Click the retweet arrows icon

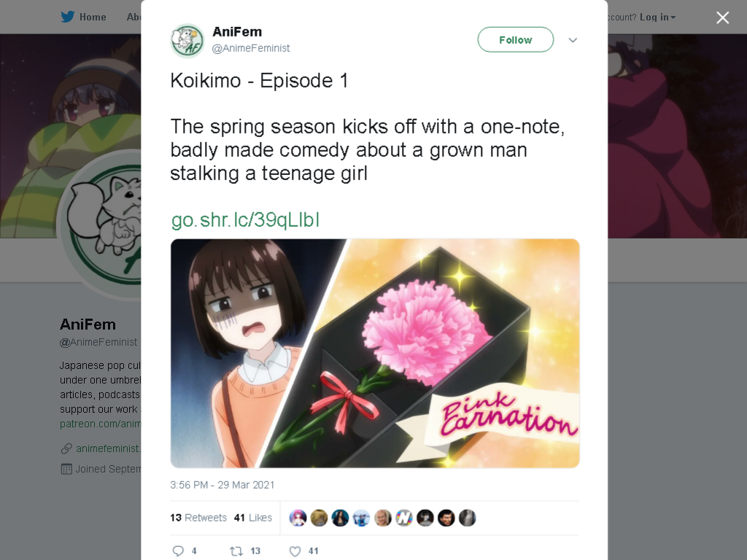pos(236,551)
